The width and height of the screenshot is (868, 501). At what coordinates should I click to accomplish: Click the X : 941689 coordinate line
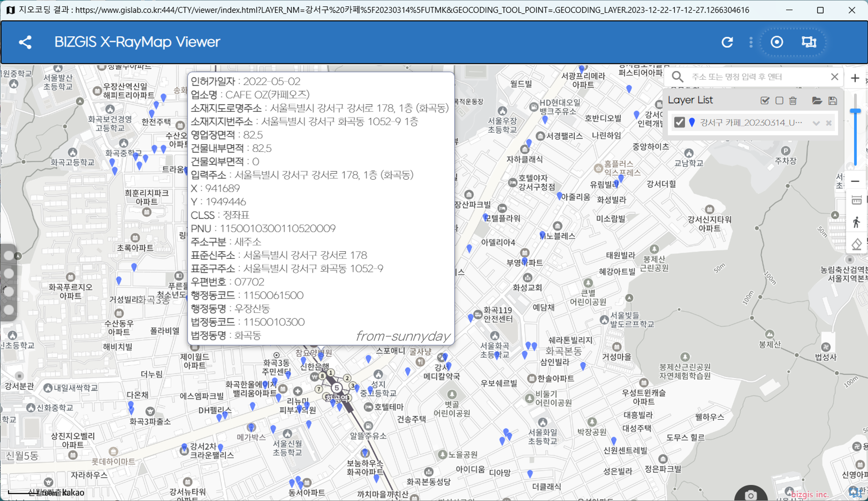(215, 188)
